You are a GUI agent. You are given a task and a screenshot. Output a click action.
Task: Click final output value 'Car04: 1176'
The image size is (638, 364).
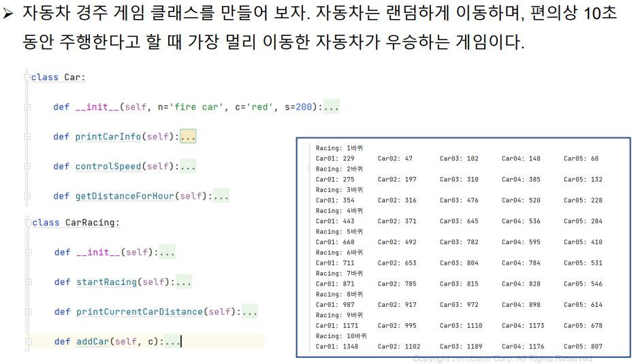[x=523, y=346]
